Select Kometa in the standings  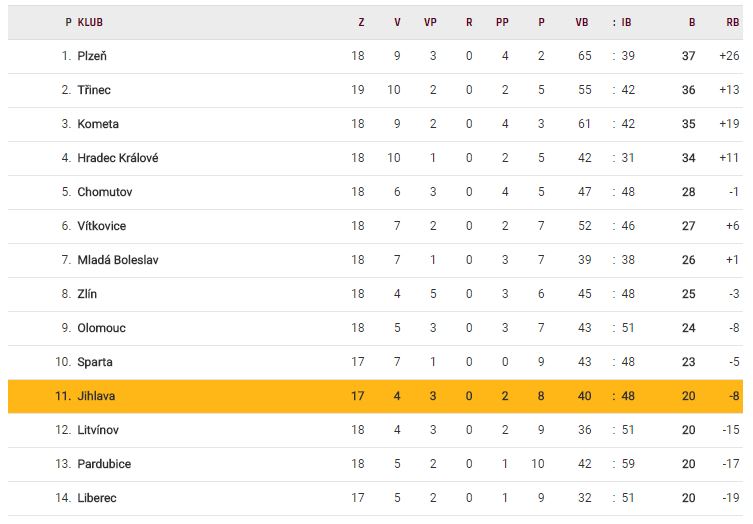[98, 124]
